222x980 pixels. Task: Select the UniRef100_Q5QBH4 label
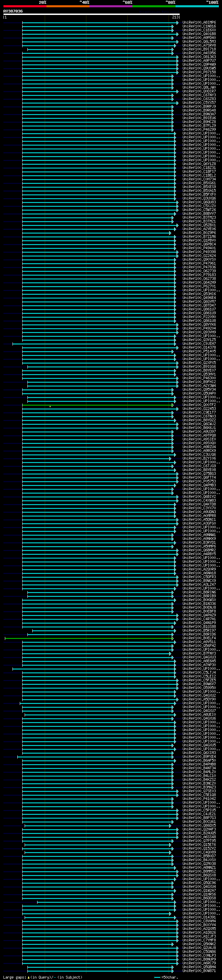click(199, 967)
